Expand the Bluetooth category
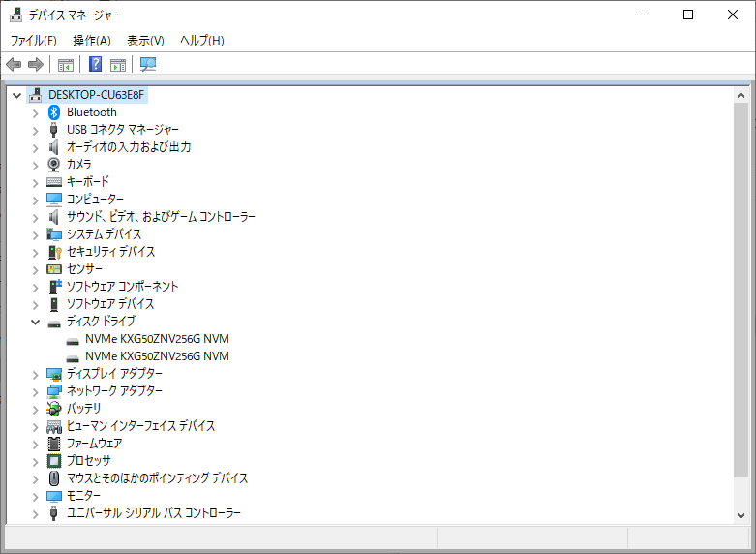This screenshot has height=554, width=756. coord(35,113)
